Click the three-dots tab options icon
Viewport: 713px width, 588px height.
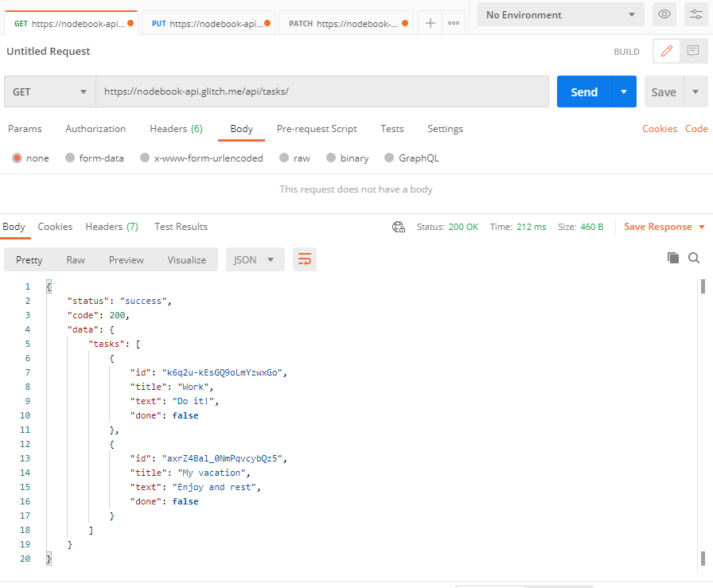click(454, 23)
